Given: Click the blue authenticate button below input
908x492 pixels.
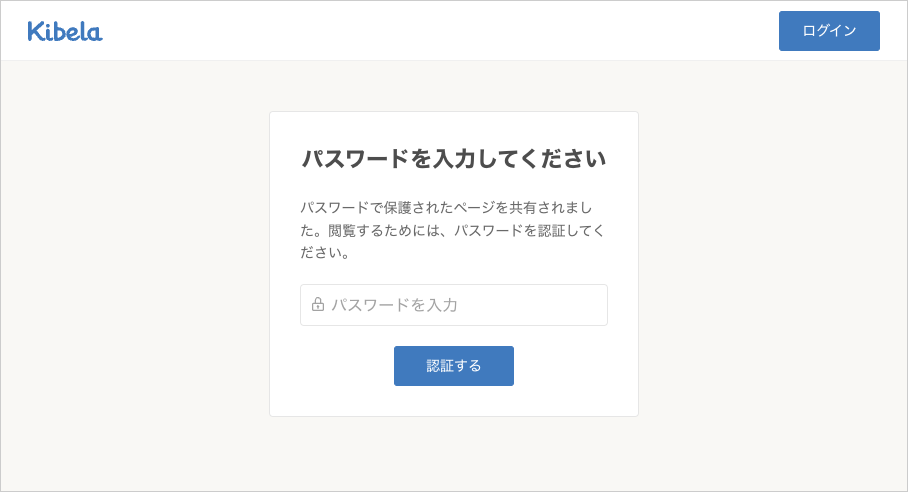Looking at the screenshot, I should pos(453,366).
